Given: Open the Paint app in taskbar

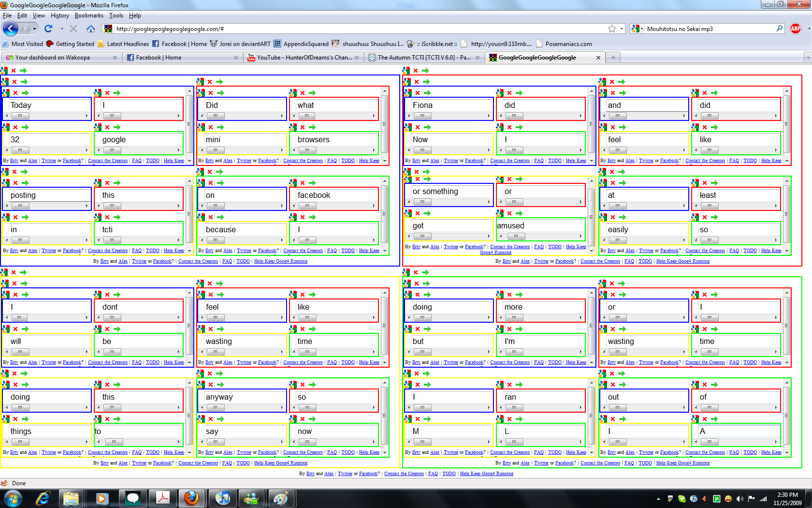Looking at the screenshot, I should pos(281,498).
